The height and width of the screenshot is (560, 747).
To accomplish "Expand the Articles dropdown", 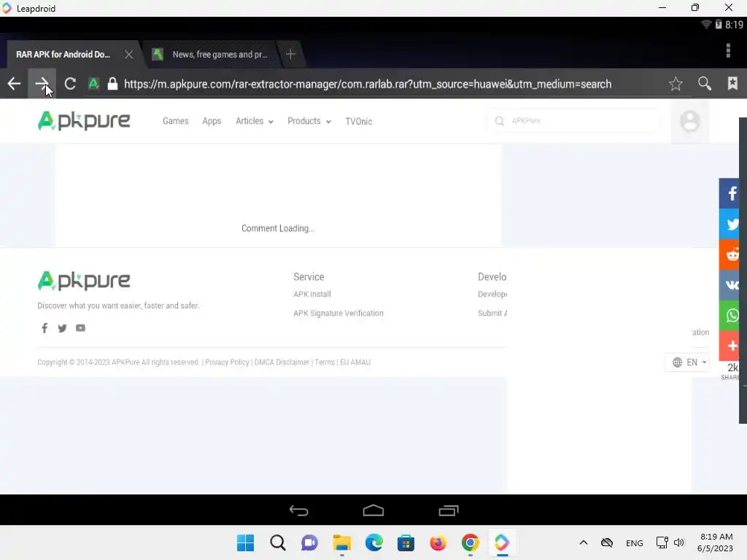I will click(x=255, y=121).
